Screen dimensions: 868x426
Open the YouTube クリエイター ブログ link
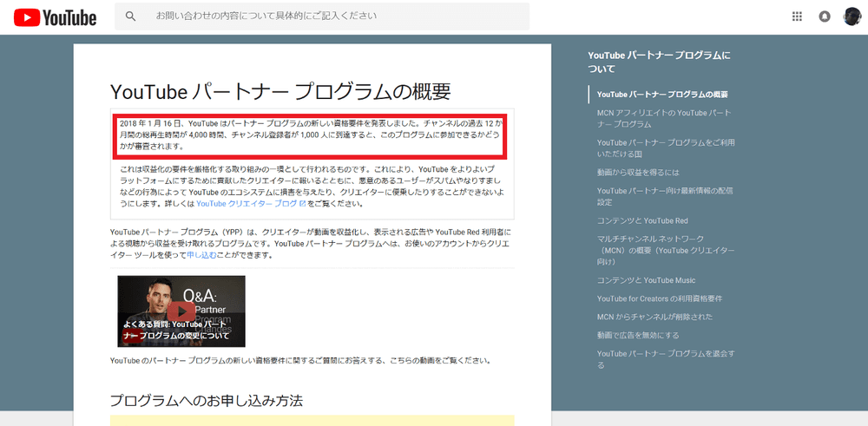[x=247, y=204]
